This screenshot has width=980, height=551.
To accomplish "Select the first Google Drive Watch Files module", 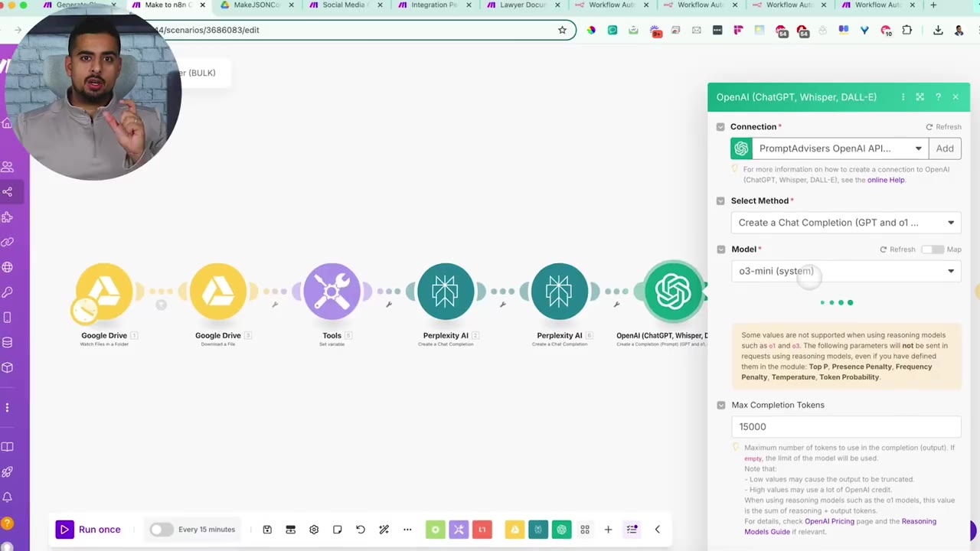I will click(104, 291).
